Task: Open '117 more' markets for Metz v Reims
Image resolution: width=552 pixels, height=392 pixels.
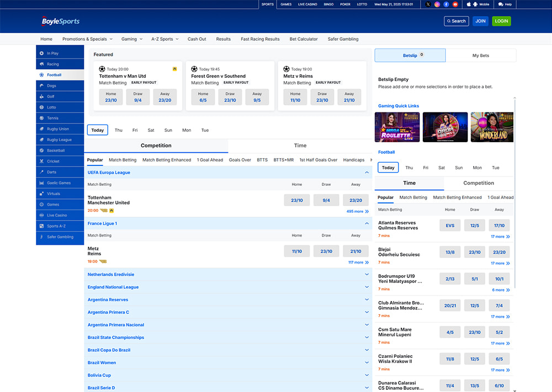Action: [358, 262]
